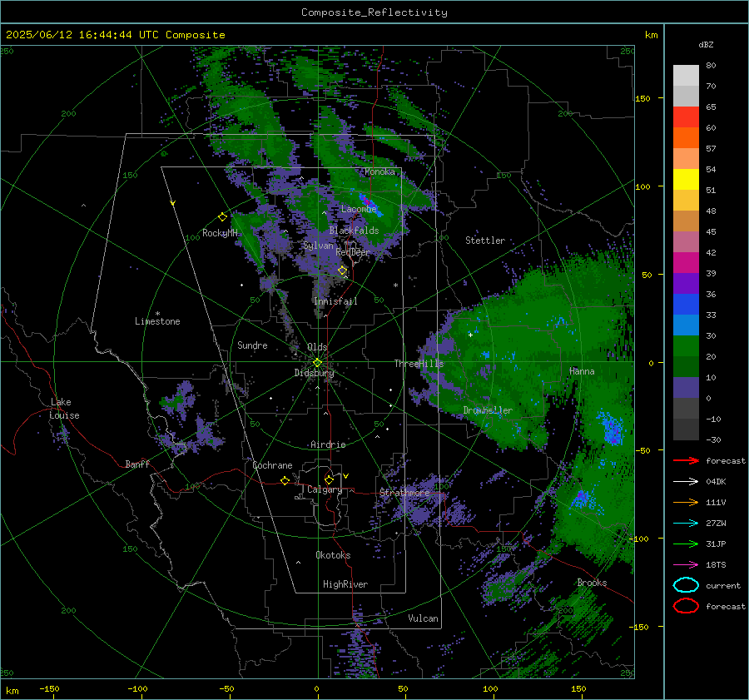
Task: Click the Sundre label
Action: (252, 345)
